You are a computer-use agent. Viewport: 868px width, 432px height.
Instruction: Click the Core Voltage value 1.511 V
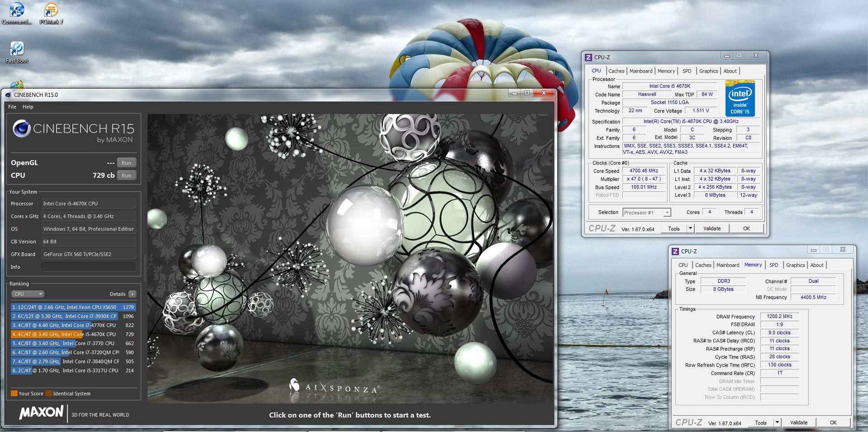tap(701, 110)
